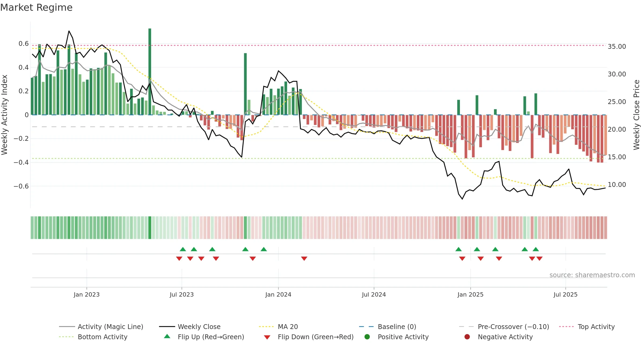This screenshot has width=644, height=362.
Task: Click the Weekly Activity Index axis title
Action: [x=4, y=115]
